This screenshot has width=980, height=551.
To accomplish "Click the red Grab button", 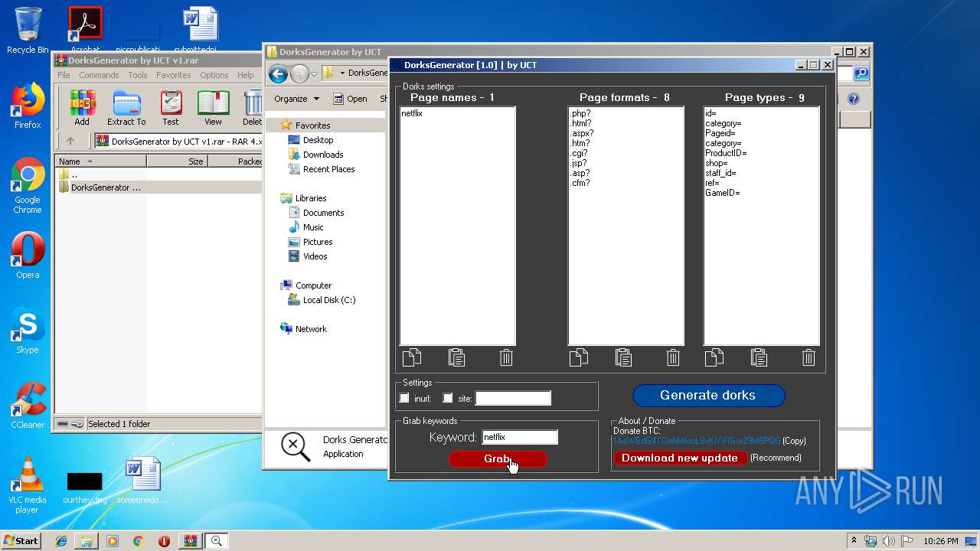I will click(x=498, y=458).
